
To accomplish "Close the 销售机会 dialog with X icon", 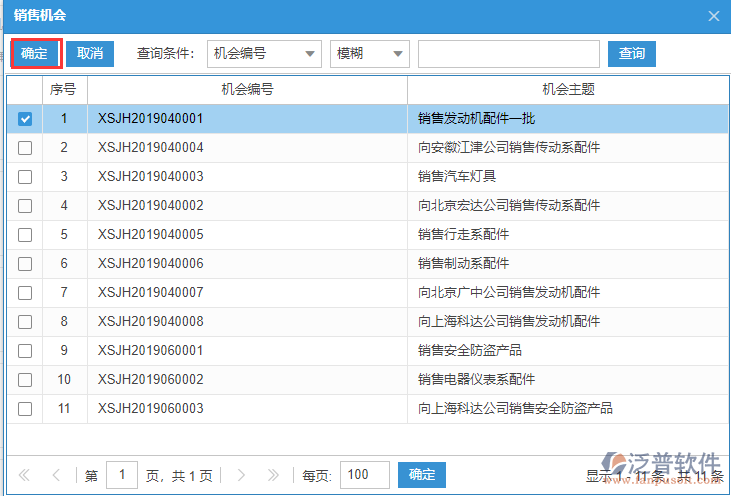I will click(x=713, y=16).
